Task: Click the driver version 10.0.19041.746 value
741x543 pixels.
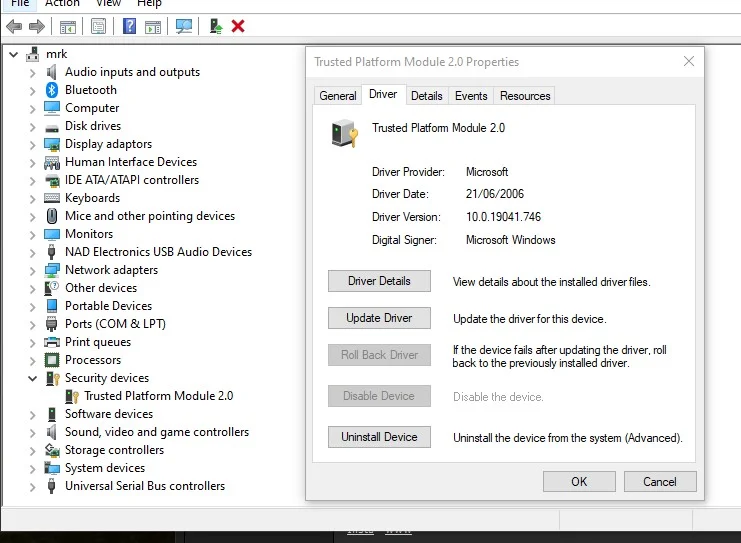Action: [x=503, y=217]
